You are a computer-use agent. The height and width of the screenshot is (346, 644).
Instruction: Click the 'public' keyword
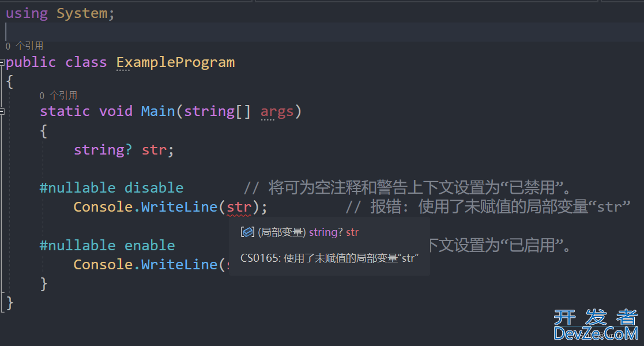coord(31,62)
